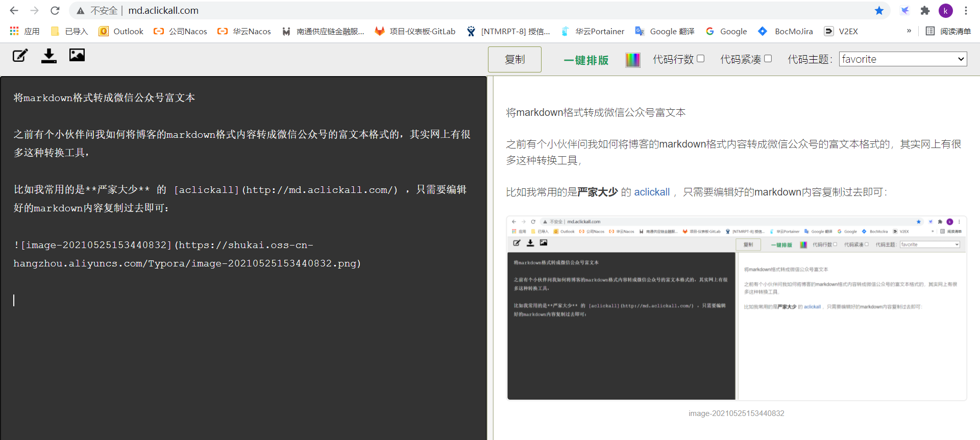Click inside the markdown editor pane
The width and height of the screenshot is (980, 440).
point(243,258)
